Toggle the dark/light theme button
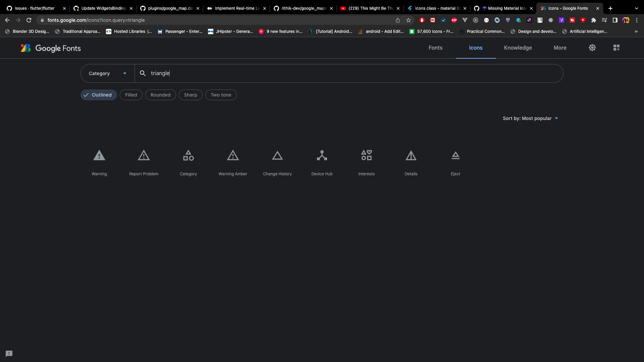The height and width of the screenshot is (362, 644). pyautogui.click(x=592, y=48)
